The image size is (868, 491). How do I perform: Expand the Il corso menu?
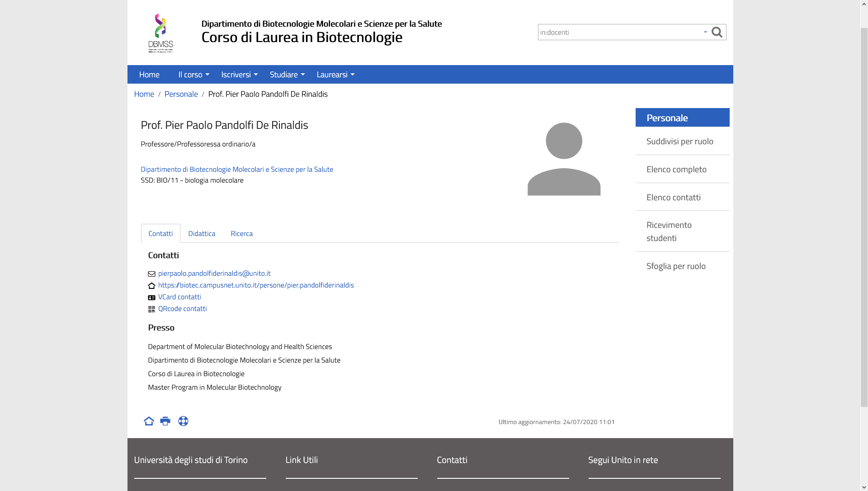point(193,75)
